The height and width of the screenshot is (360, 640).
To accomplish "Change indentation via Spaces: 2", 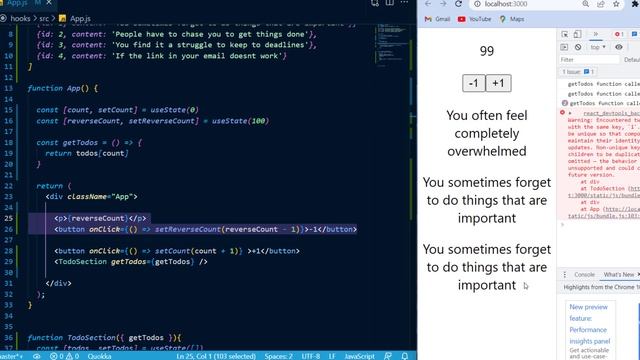I will point(278,356).
